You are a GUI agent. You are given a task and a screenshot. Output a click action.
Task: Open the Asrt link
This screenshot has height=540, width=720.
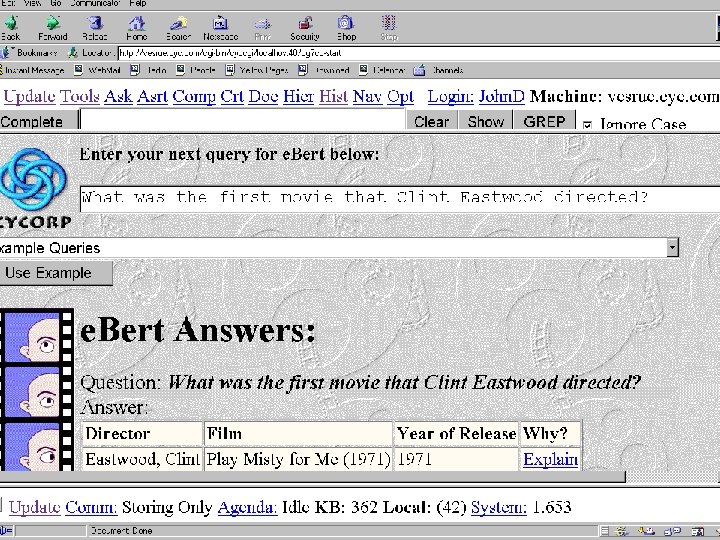tap(152, 96)
